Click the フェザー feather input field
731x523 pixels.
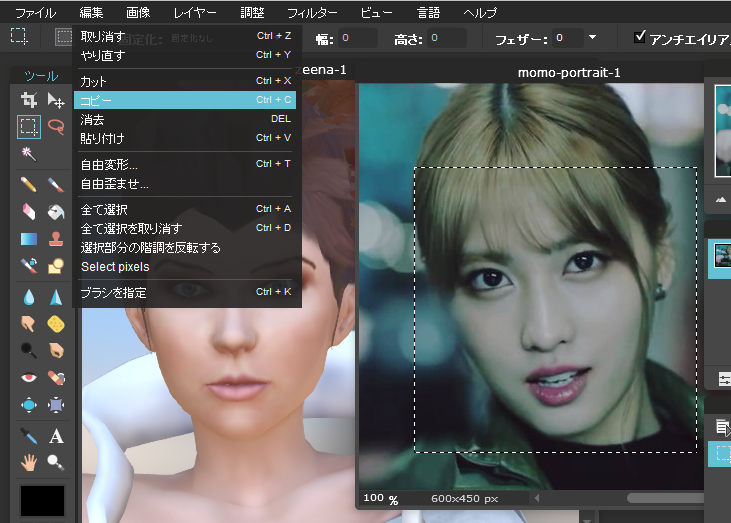click(568, 38)
